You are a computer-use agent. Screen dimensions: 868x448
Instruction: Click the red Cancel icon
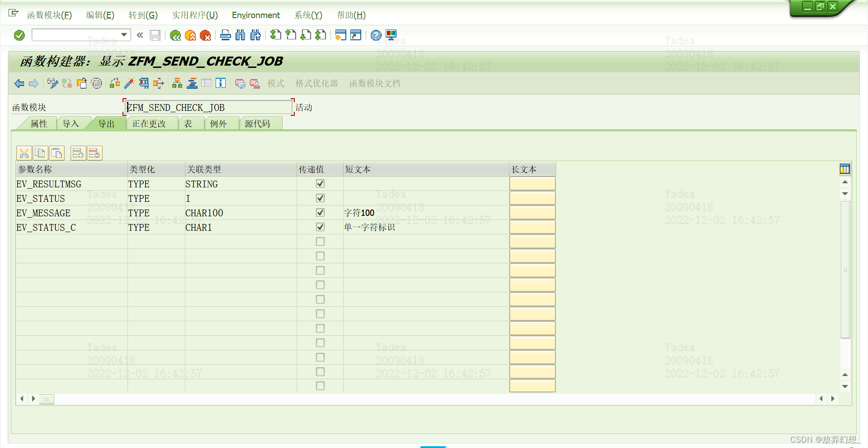tap(205, 35)
